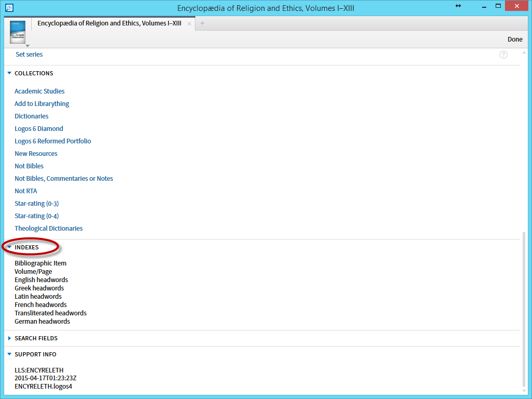The image size is (532, 399).
Task: Select Bibliographic Item index text
Action: pyautogui.click(x=41, y=263)
